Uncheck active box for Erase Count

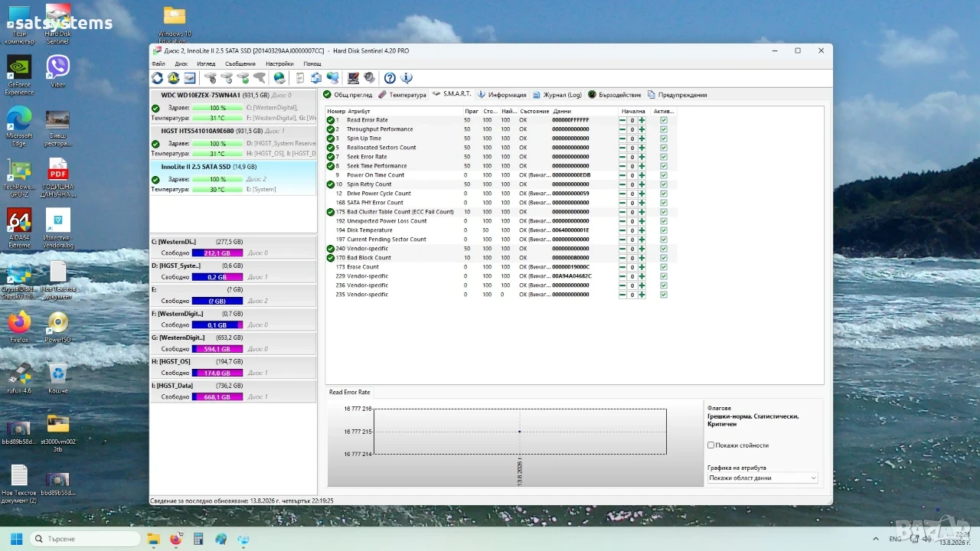pyautogui.click(x=663, y=267)
